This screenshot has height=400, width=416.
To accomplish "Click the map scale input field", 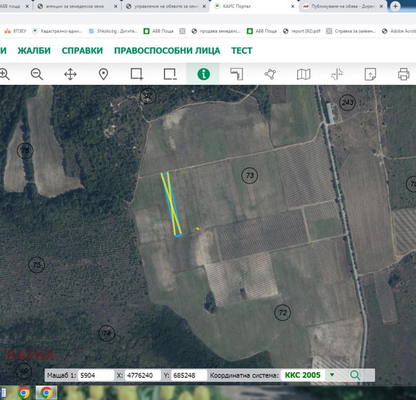I will coord(96,375).
